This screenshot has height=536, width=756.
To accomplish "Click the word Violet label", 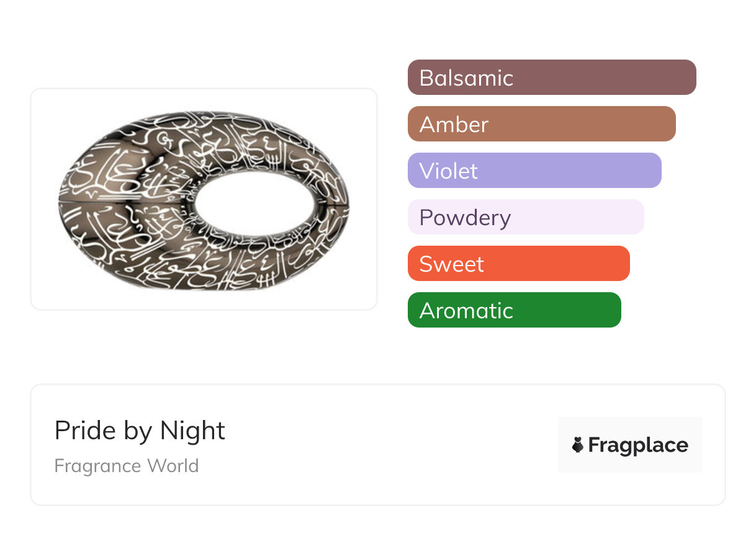I will pyautogui.click(x=448, y=171).
